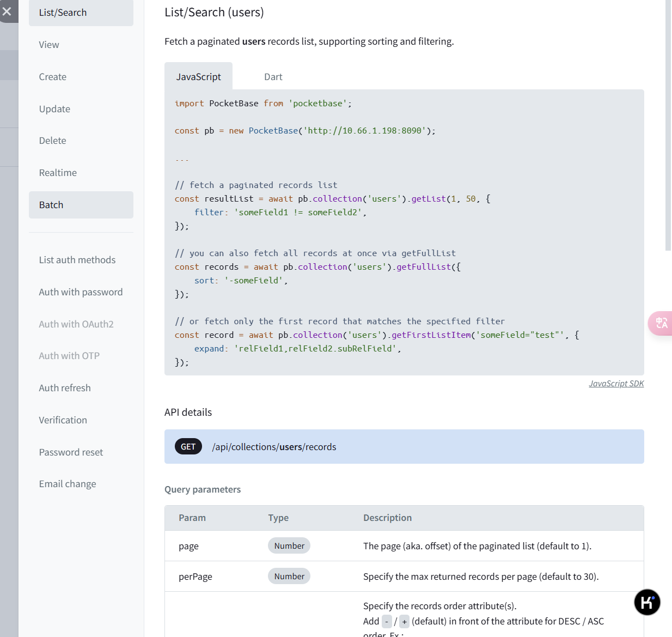The height and width of the screenshot is (637, 672).
Task: Select the JavaScript code tab
Action: pos(198,77)
